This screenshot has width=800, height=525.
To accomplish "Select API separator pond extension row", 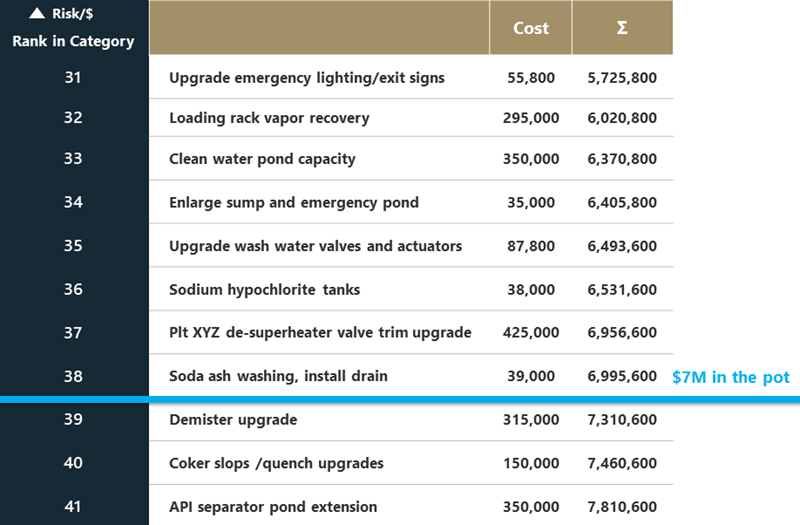I will [273, 507].
